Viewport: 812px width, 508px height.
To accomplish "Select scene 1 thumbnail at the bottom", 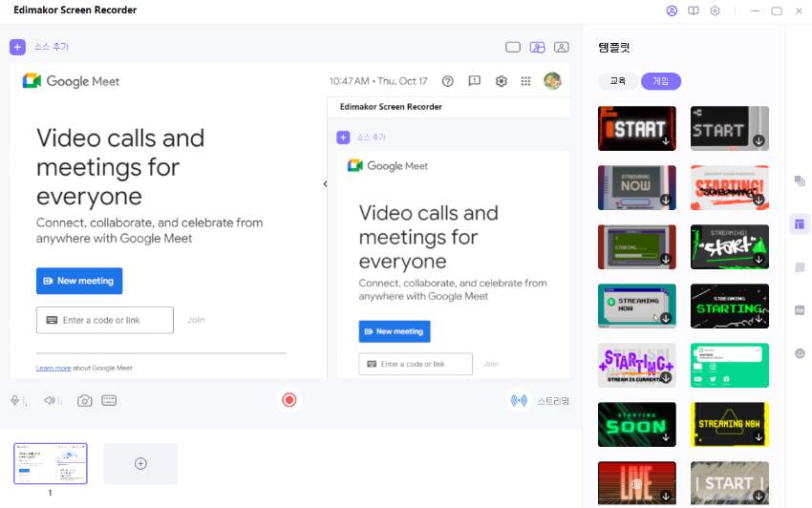I will pyautogui.click(x=51, y=463).
